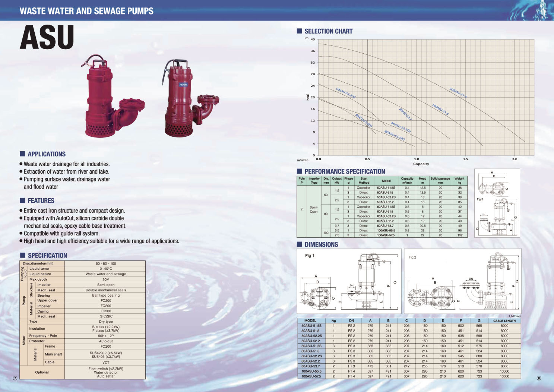Select the "50Hz · 2P" frequency cell
554x392 pixels.
click(106, 336)
